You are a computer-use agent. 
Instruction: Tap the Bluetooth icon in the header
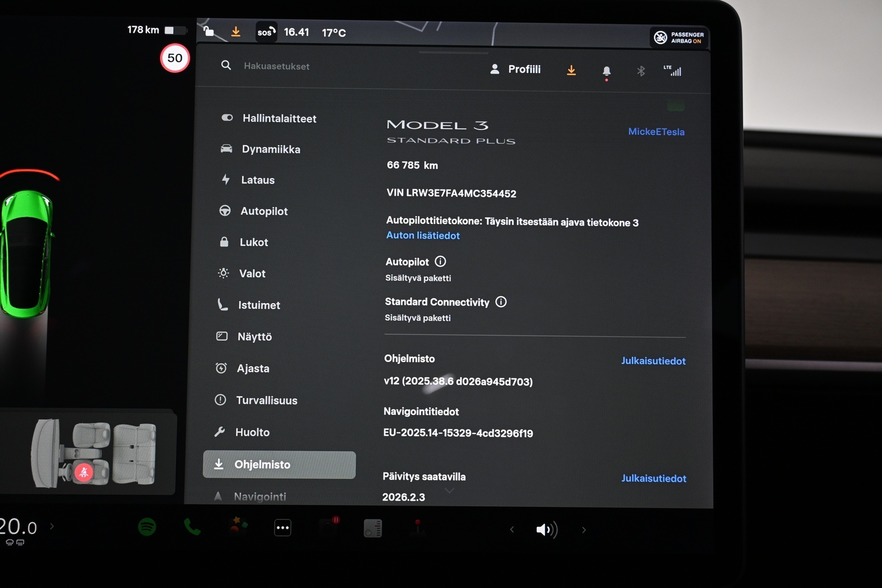pos(641,70)
